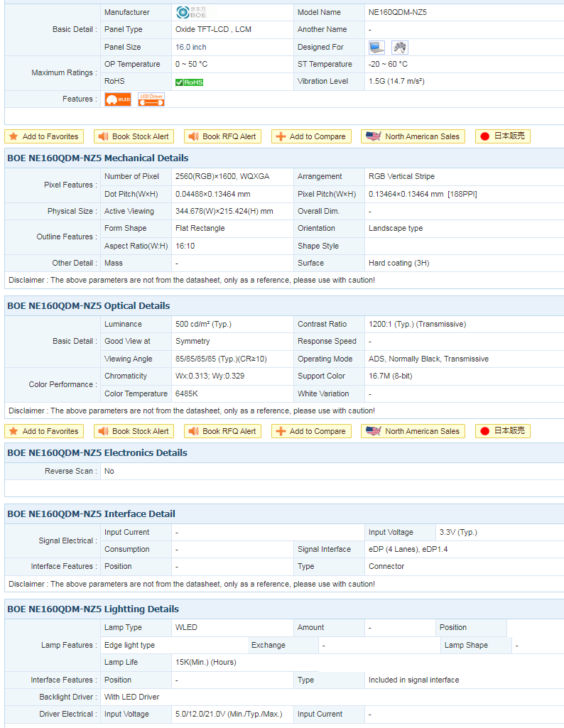Image resolution: width=564 pixels, height=728 pixels.
Task: Click lower Book Stock Alert button
Action: click(x=134, y=431)
